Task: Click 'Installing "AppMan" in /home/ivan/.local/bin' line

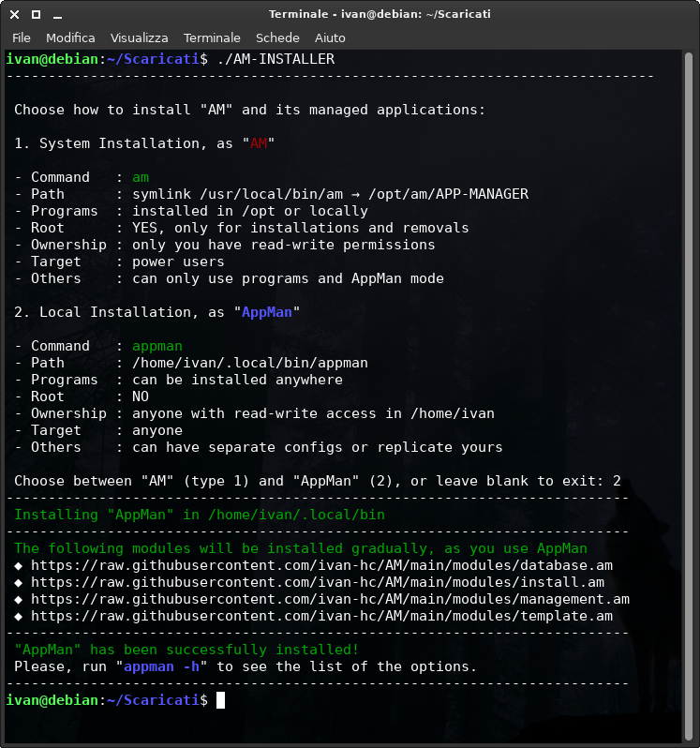Action: pyautogui.click(x=200, y=515)
